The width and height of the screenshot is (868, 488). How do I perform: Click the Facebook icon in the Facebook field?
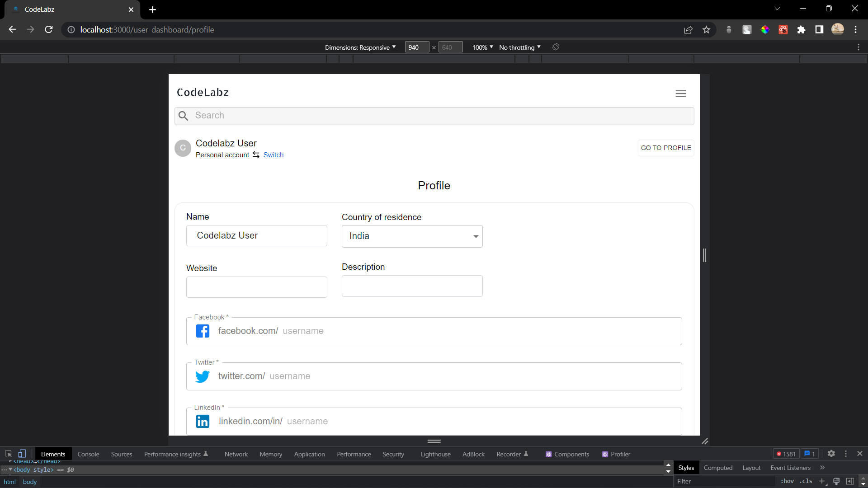pos(203,331)
